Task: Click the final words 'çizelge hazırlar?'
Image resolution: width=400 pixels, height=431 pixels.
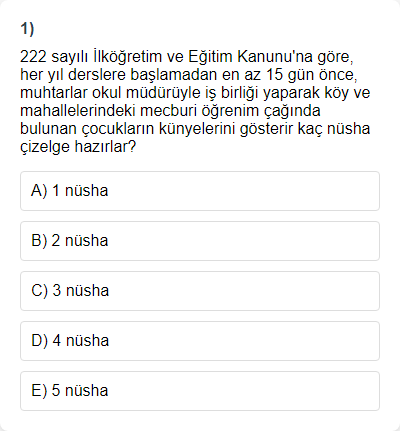Action: 78,147
